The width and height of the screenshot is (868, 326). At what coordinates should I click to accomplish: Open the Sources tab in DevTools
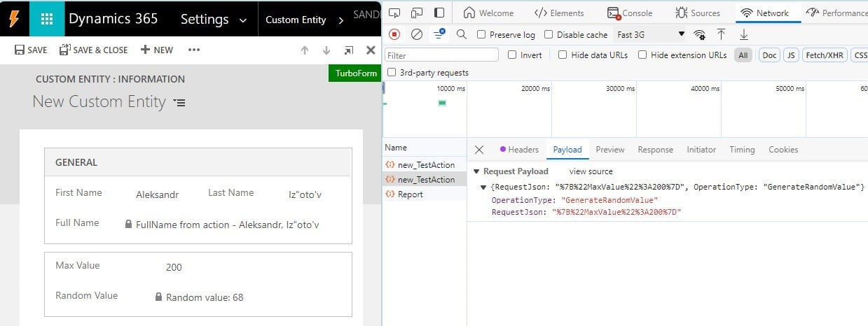coord(698,13)
